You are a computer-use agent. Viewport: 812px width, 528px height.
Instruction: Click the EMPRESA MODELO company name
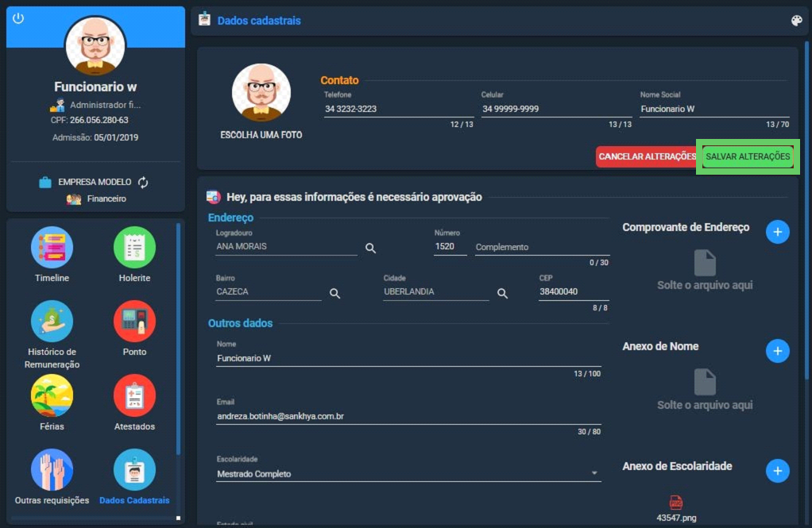[x=95, y=182]
